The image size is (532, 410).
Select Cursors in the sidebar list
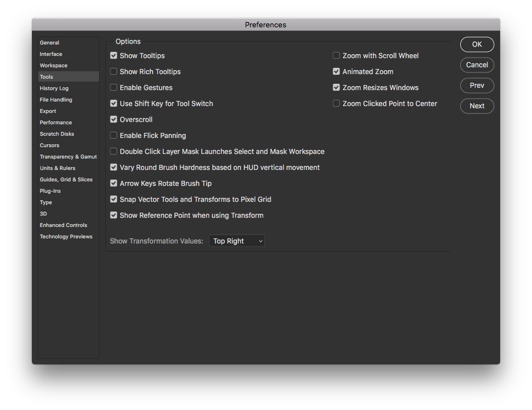[x=50, y=145]
